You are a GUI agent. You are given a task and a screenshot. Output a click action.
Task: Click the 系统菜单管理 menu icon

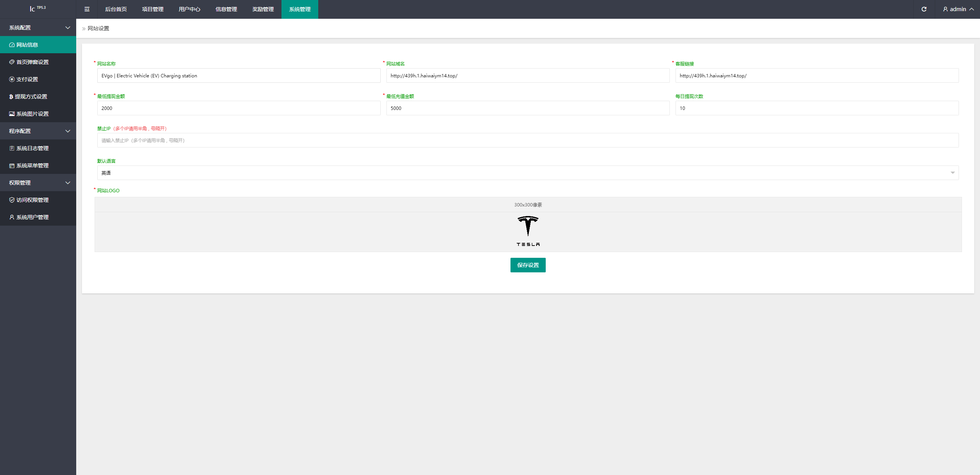tap(12, 165)
